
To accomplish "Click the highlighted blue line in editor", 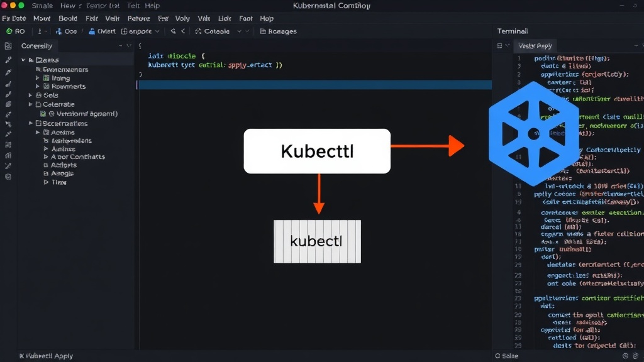I will (x=315, y=85).
